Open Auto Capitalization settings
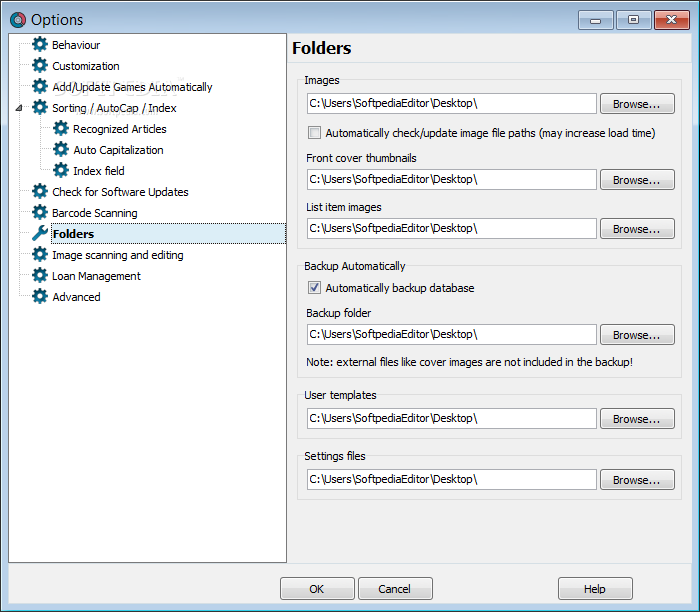 tap(118, 150)
